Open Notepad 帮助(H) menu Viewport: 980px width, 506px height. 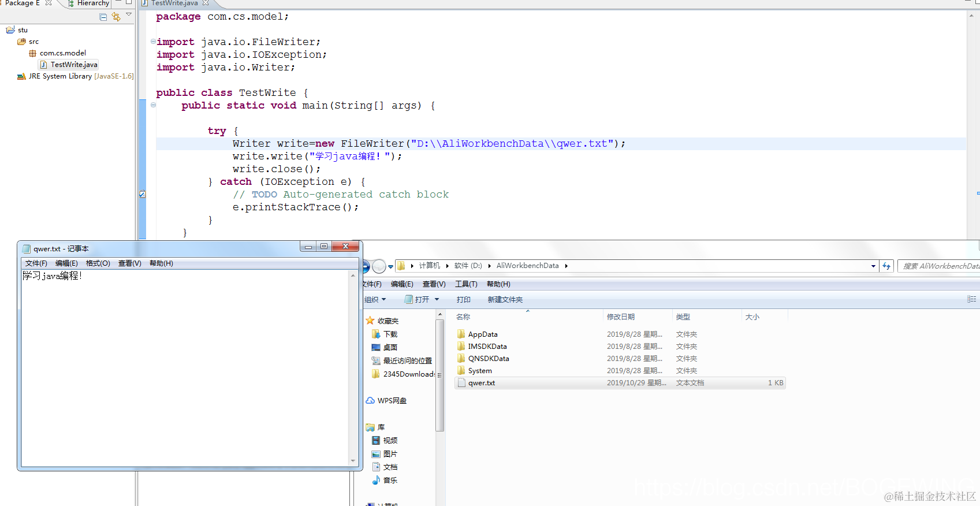point(161,263)
